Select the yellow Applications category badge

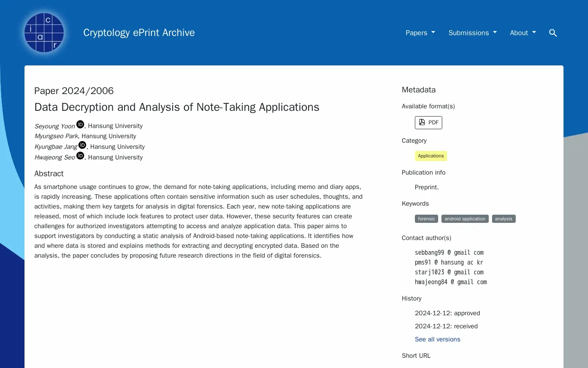431,156
